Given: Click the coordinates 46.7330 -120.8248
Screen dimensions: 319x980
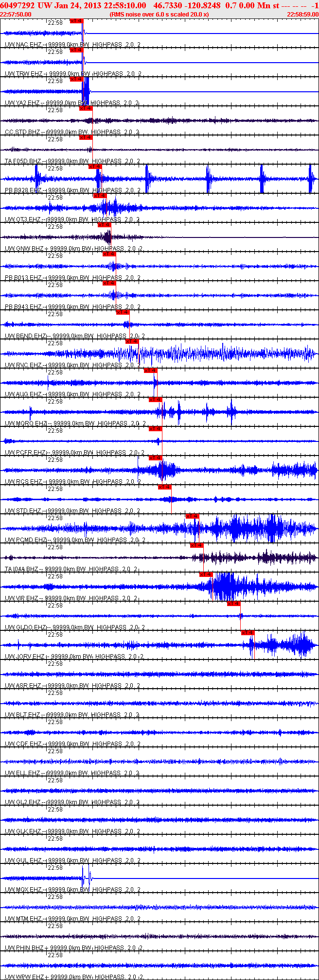Looking at the screenshot, I should [187, 5].
